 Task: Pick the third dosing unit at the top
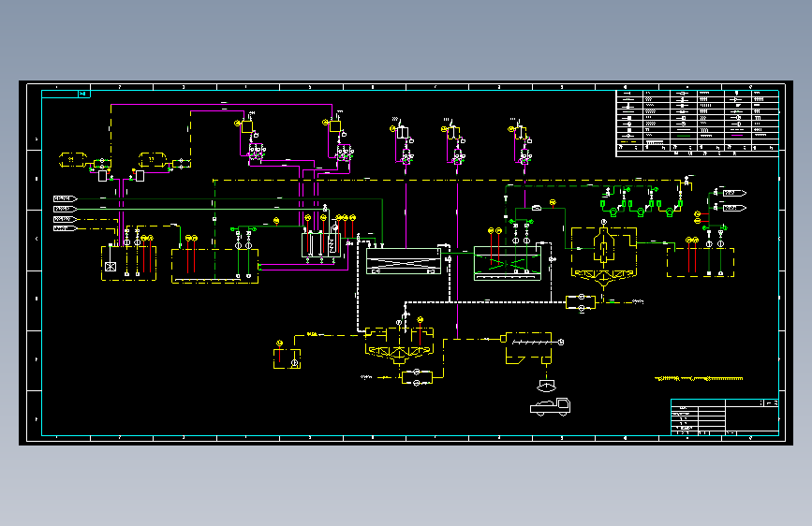pyautogui.click(x=403, y=141)
